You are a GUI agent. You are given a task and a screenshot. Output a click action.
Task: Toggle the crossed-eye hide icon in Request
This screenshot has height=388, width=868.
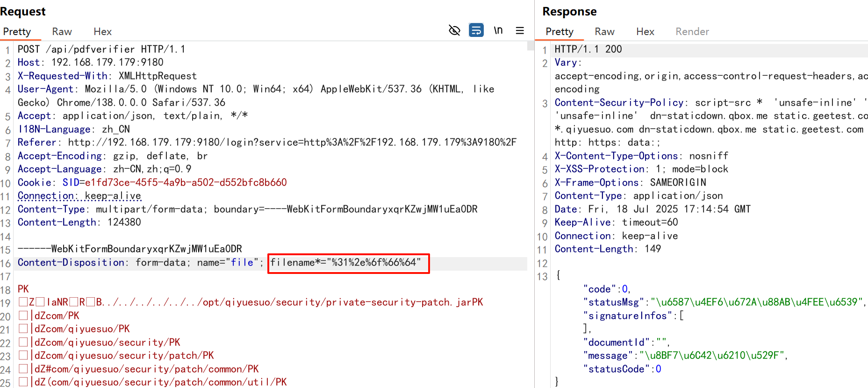(x=454, y=31)
